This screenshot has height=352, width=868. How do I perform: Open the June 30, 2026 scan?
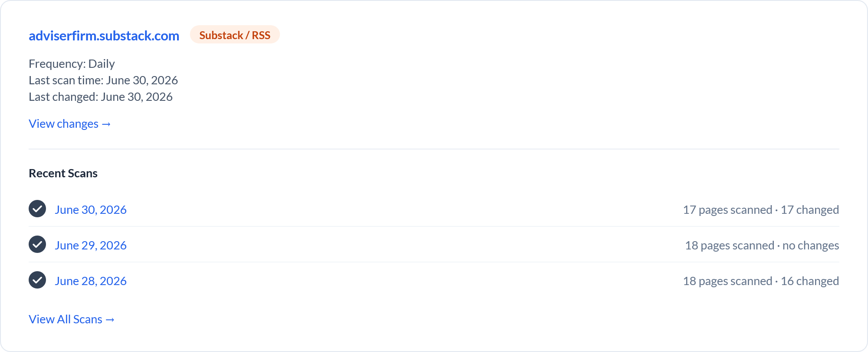click(91, 210)
